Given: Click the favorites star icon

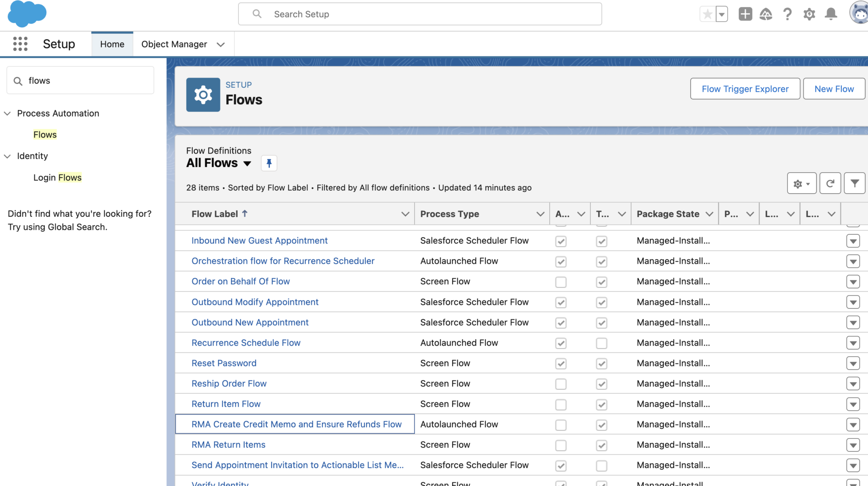Looking at the screenshot, I should [x=707, y=14].
